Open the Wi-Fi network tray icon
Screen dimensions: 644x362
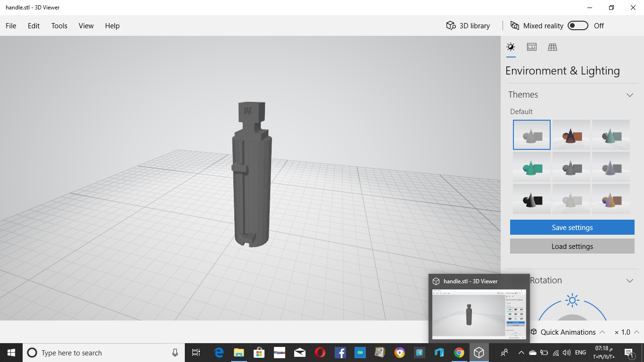[556, 353]
